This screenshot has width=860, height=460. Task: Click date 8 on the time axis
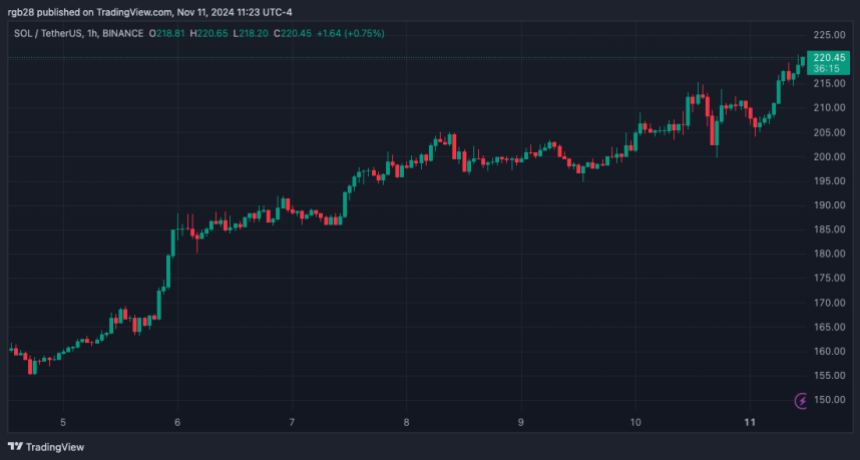pos(406,423)
